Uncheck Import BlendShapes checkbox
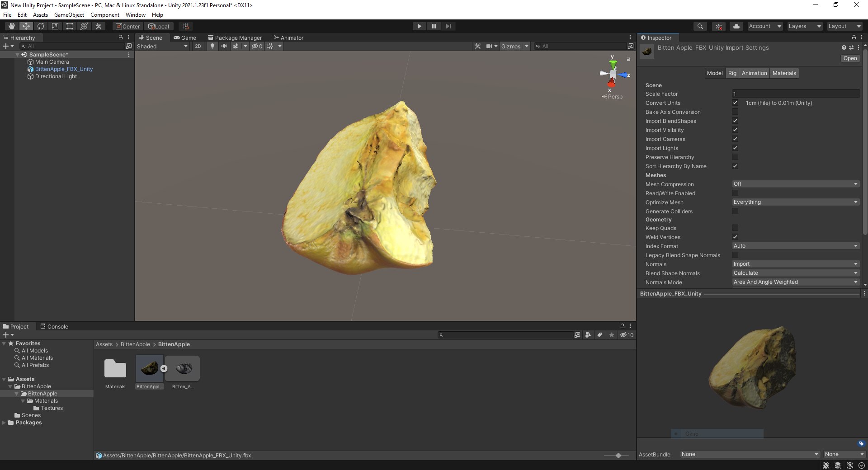Viewport: 868px width, 470px height. pos(735,121)
